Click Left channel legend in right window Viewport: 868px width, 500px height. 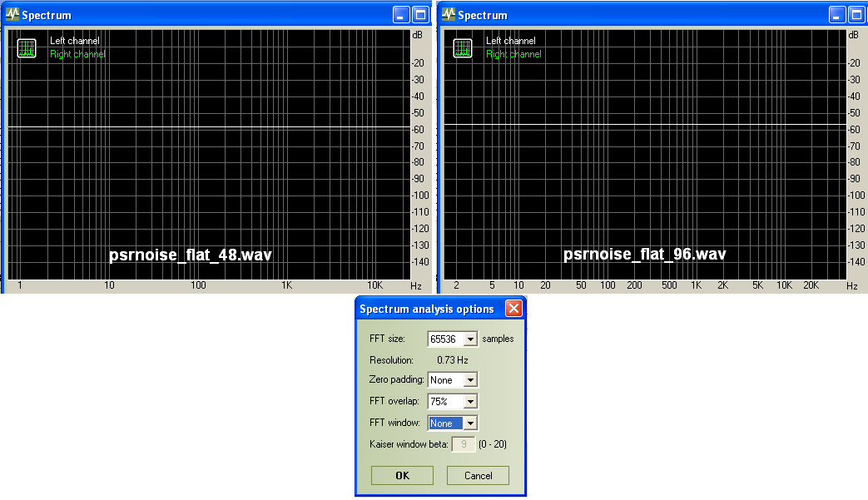click(511, 41)
